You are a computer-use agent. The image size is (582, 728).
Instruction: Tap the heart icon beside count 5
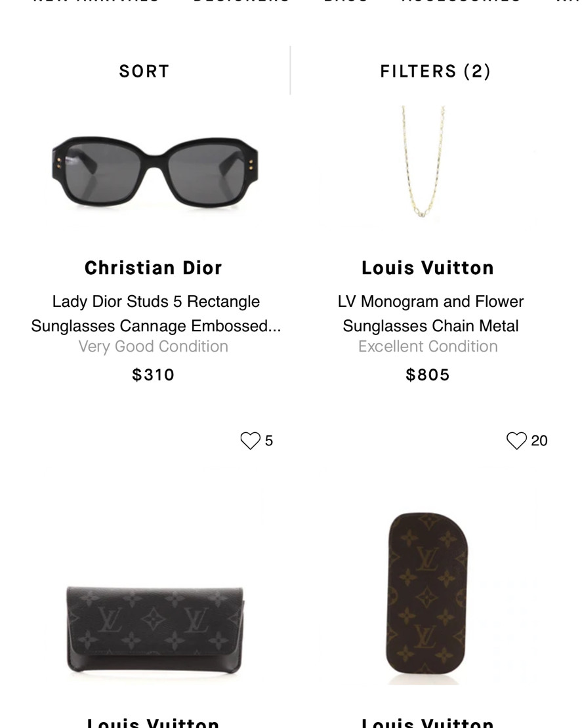pos(250,441)
